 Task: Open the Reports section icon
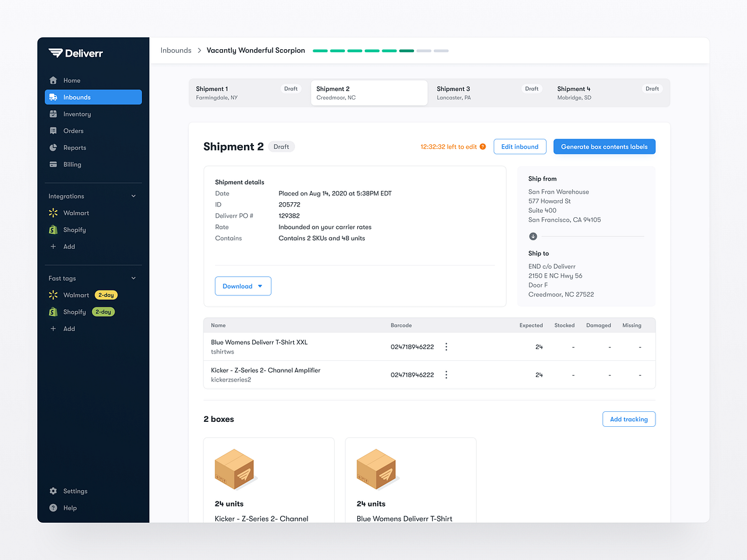point(55,147)
